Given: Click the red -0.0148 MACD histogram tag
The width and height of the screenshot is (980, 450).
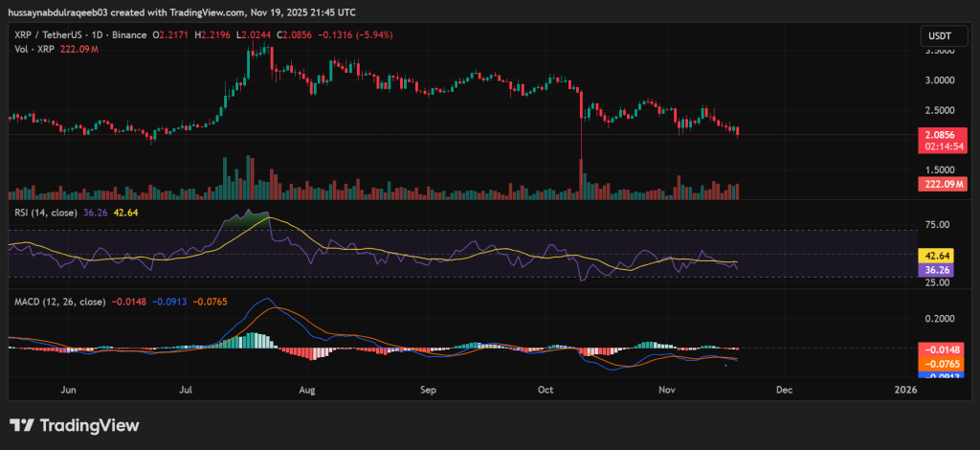Looking at the screenshot, I should point(938,349).
